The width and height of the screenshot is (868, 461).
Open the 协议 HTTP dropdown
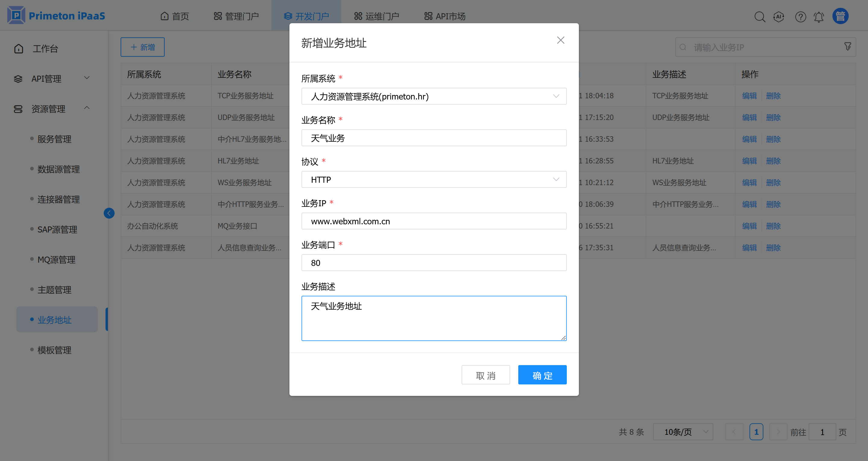tap(434, 180)
